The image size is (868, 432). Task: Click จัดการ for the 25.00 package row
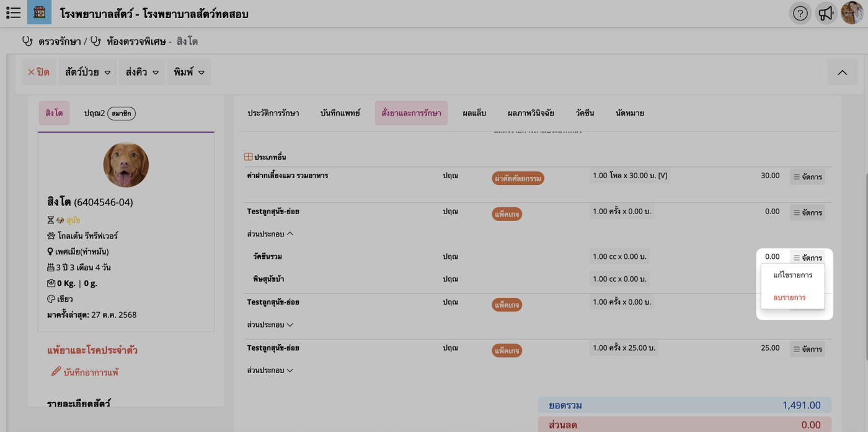807,349
